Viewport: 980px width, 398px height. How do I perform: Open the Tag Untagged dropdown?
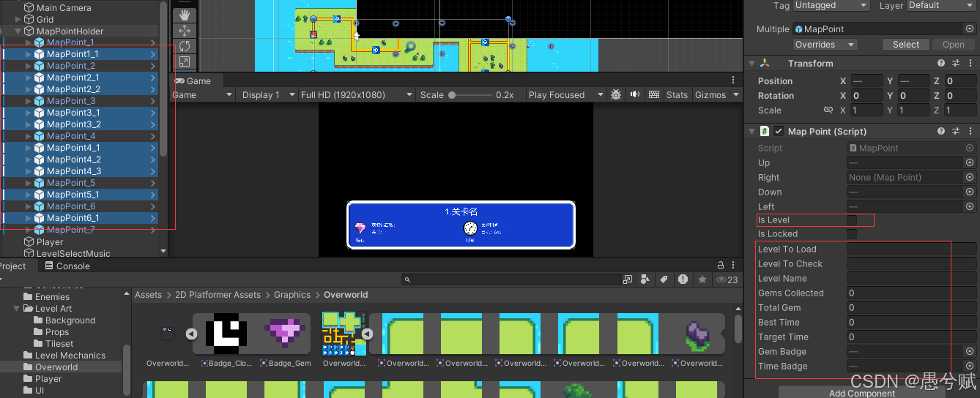point(831,5)
